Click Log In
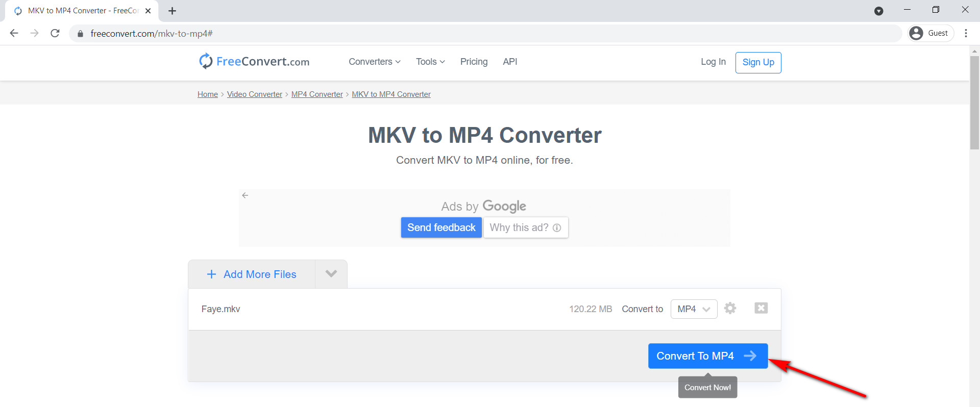 713,62
